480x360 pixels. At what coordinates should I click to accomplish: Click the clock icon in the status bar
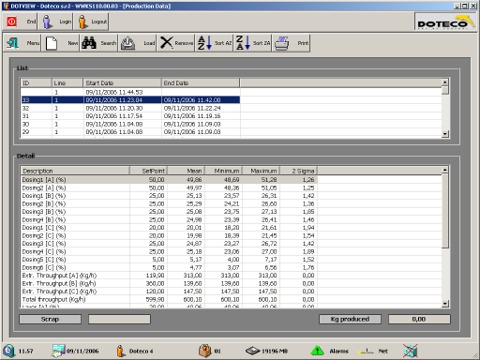point(9,351)
